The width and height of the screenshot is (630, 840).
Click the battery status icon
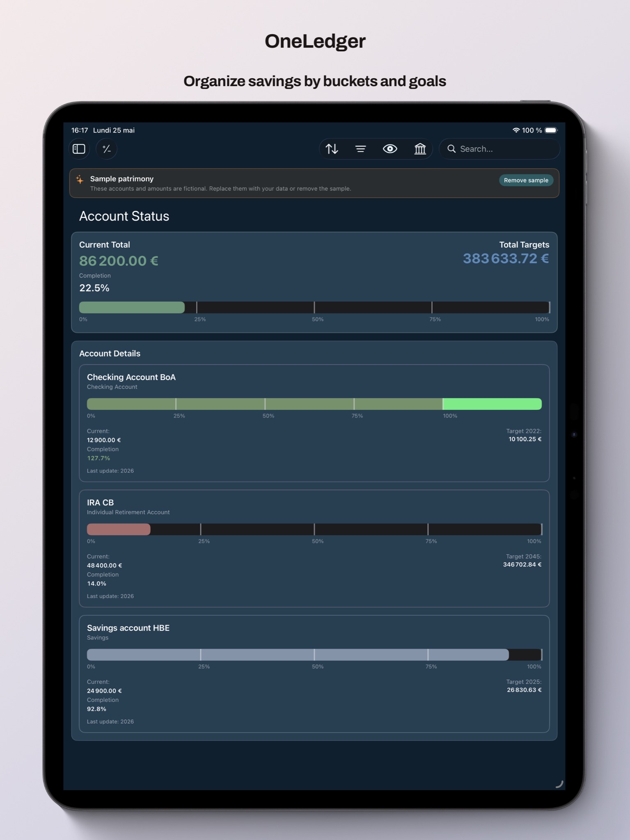pyautogui.click(x=551, y=130)
